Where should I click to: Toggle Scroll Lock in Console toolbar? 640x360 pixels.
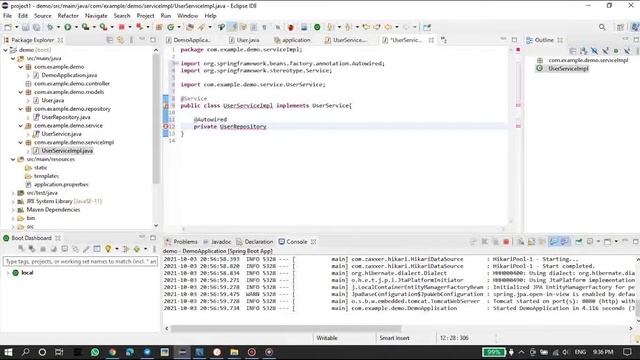click(x=531, y=242)
